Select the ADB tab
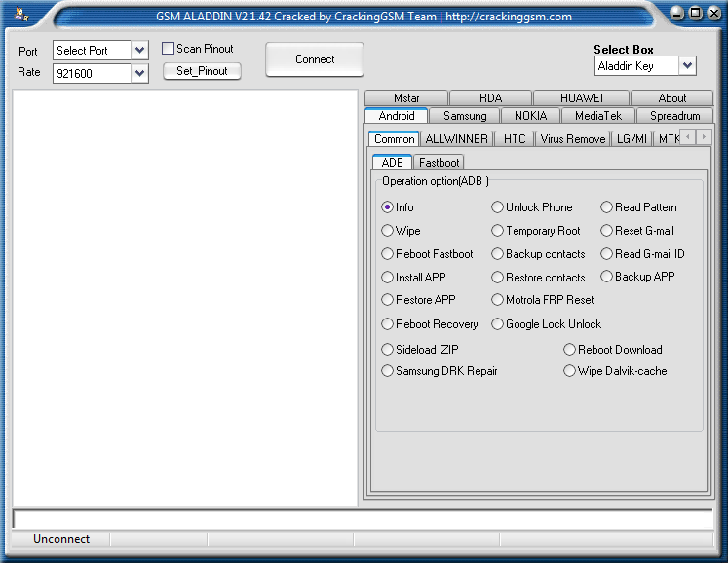728x563 pixels. coord(392,162)
